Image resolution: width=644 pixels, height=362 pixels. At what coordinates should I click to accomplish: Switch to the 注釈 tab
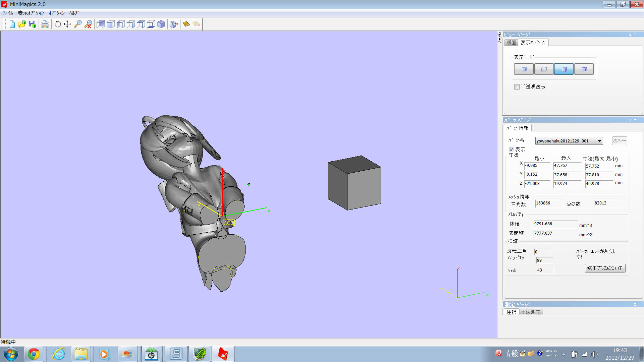[x=511, y=312]
